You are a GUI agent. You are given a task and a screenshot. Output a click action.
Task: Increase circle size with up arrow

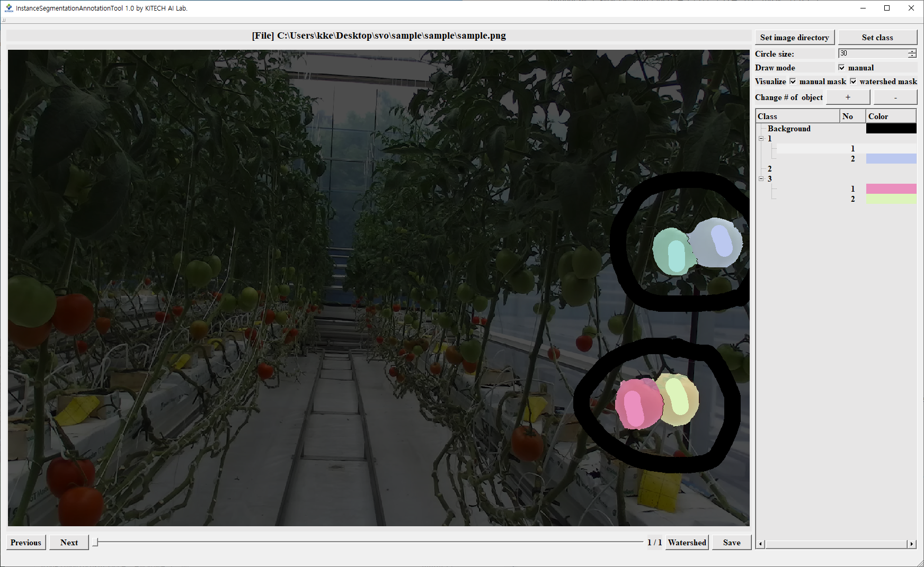click(x=912, y=51)
